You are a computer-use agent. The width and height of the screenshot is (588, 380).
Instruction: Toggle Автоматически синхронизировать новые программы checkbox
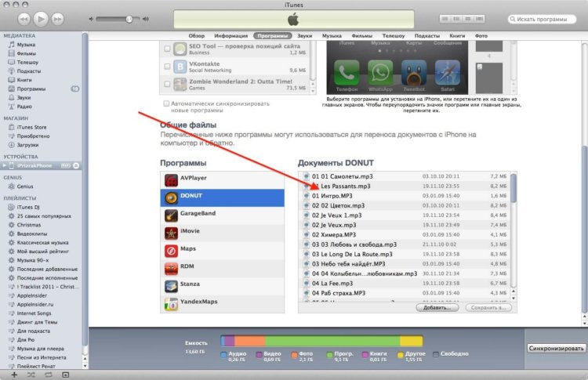(x=166, y=103)
